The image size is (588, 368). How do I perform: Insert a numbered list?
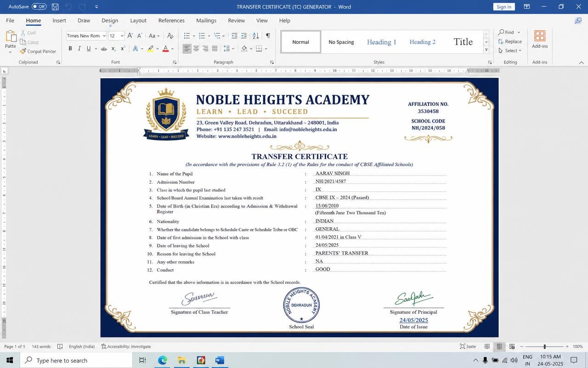click(x=202, y=36)
